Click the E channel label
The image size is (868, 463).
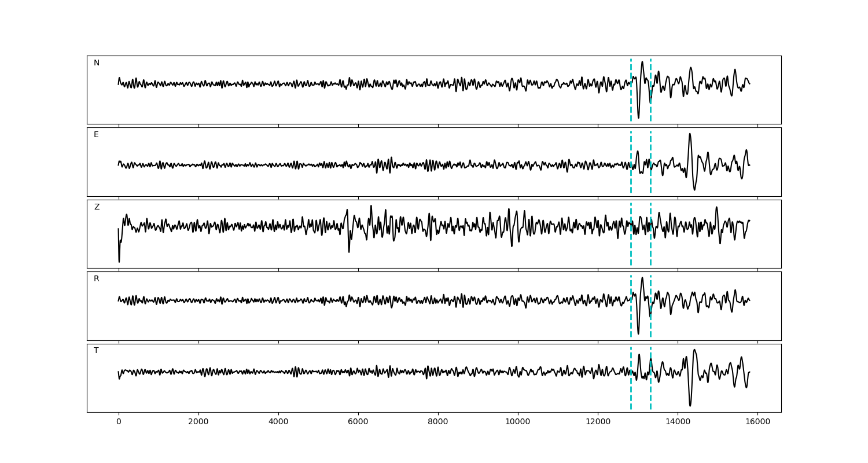96,135
